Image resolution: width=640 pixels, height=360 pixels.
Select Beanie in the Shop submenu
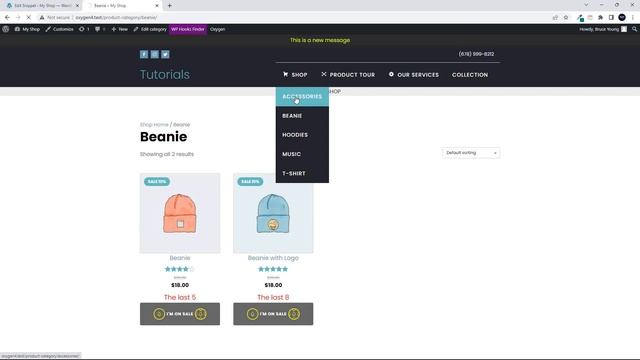pos(302,116)
